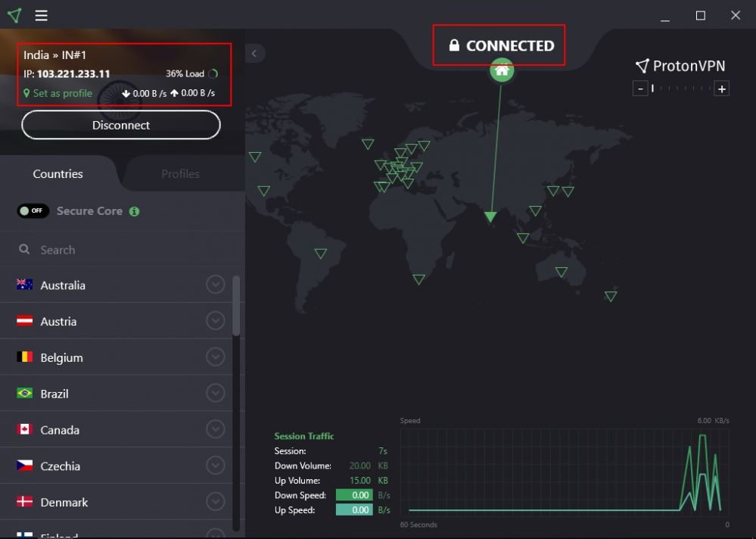Switch to the Profiles tab

click(x=180, y=174)
